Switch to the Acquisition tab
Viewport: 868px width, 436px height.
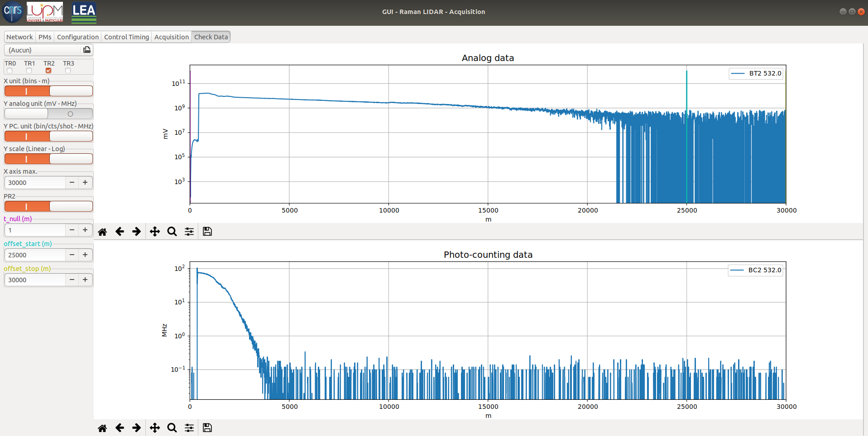(171, 37)
